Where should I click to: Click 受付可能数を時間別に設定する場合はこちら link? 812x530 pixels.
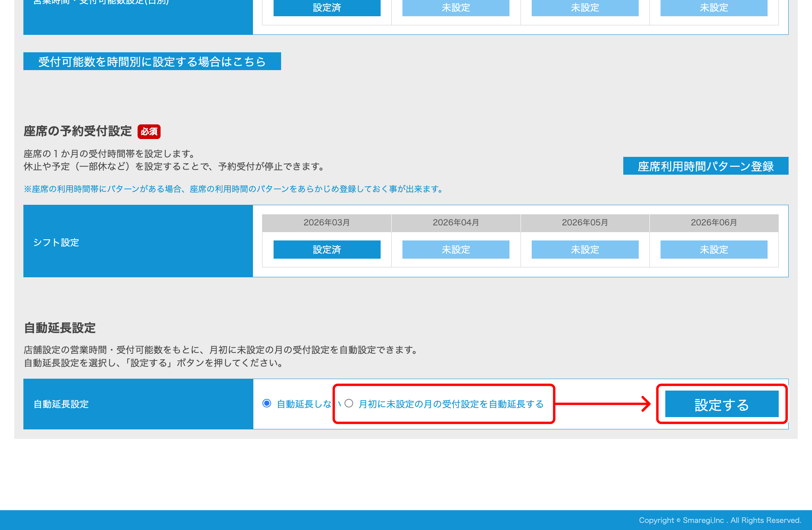152,61
